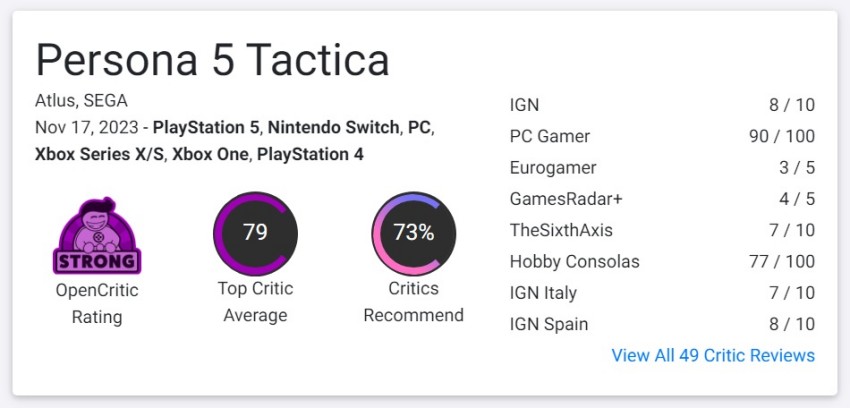The width and height of the screenshot is (850, 408).
Task: Open the PC Gamer review entry
Action: pos(662,136)
